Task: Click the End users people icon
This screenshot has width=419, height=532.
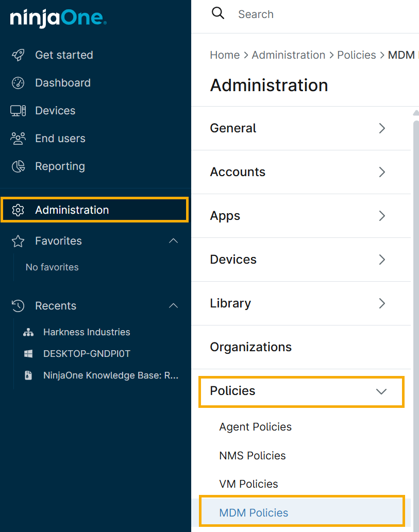Action: (18, 139)
